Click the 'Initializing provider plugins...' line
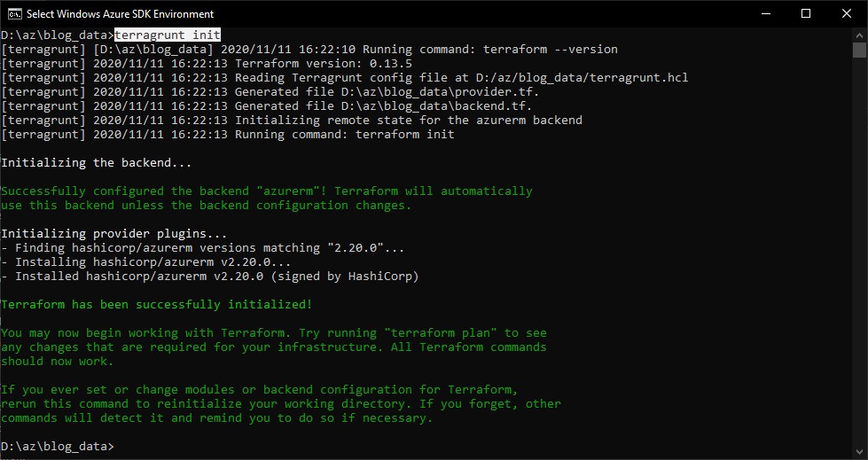This screenshot has height=460, width=868. pyautogui.click(x=114, y=234)
